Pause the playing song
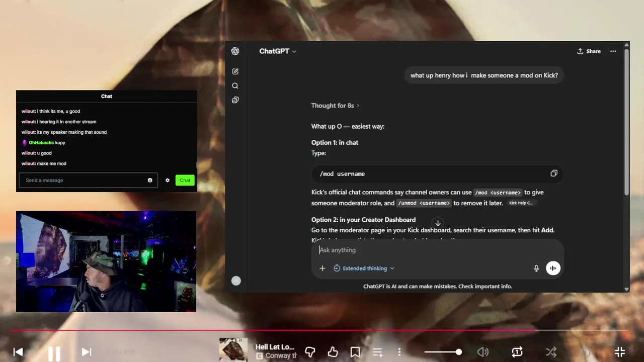 [x=54, y=353]
